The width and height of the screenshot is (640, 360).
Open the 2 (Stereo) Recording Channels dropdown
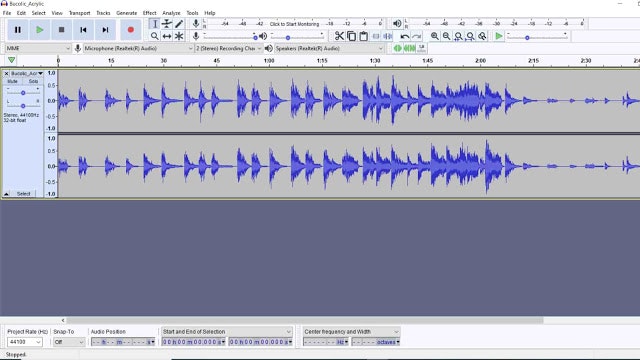(229, 48)
